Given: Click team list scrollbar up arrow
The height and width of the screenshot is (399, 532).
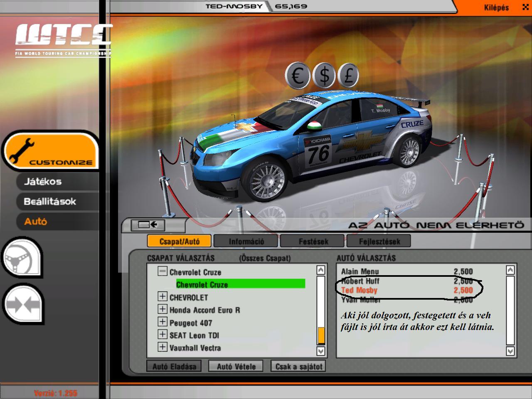Looking at the screenshot, I should click(x=321, y=270).
